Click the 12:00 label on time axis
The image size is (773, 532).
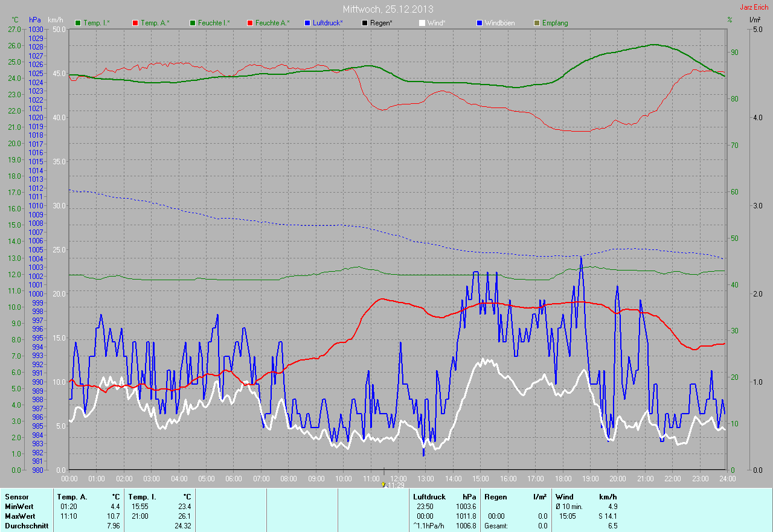tap(397, 479)
